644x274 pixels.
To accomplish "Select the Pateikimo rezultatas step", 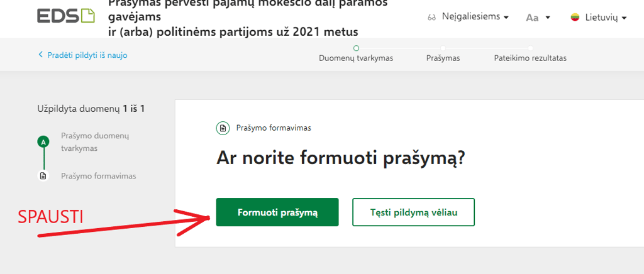I will (530, 54).
